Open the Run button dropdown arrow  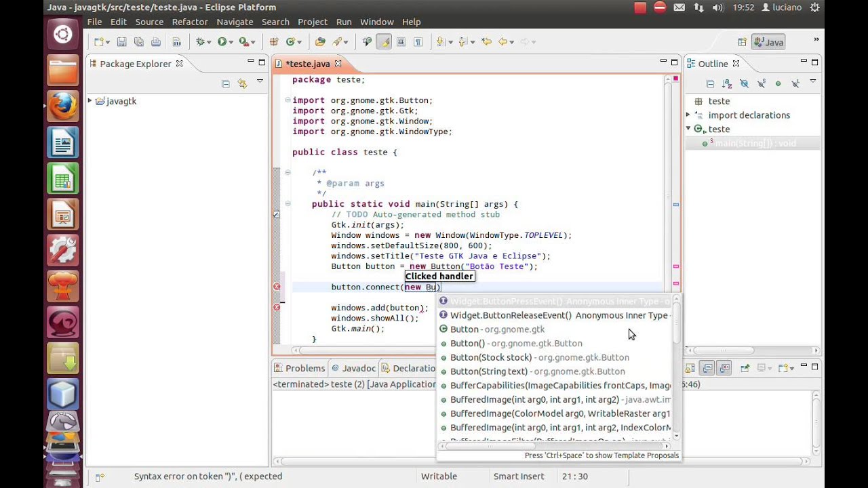click(x=231, y=42)
